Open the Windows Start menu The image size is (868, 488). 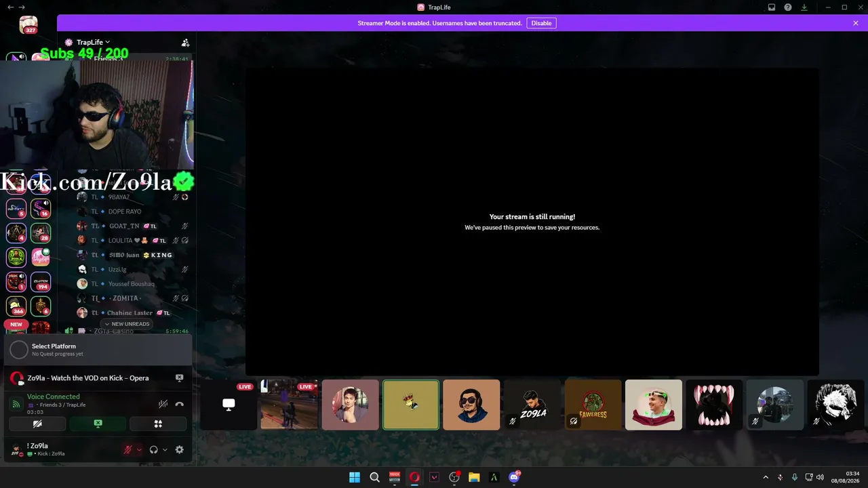point(355,477)
